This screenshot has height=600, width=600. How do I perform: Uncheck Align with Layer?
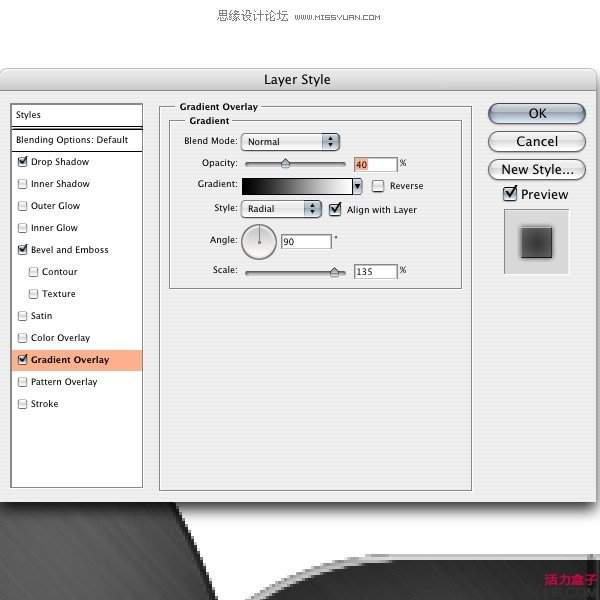coord(335,210)
